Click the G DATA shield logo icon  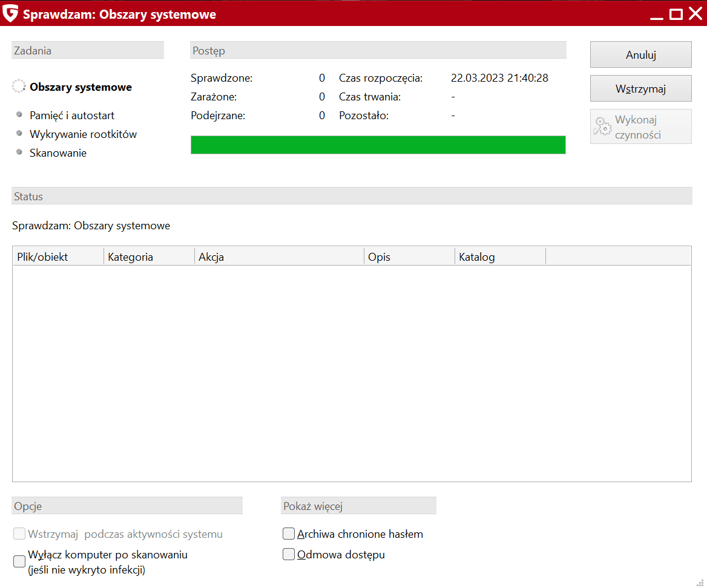10,13
